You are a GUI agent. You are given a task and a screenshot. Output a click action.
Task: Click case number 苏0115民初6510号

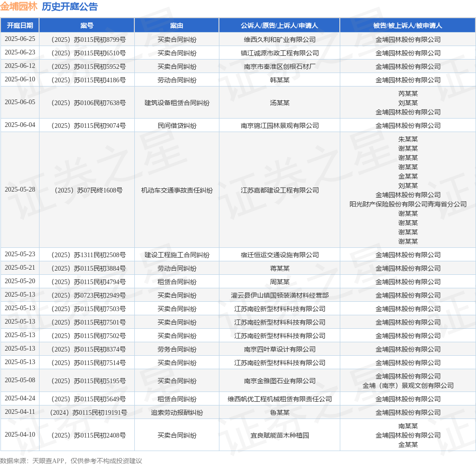[x=89, y=53]
